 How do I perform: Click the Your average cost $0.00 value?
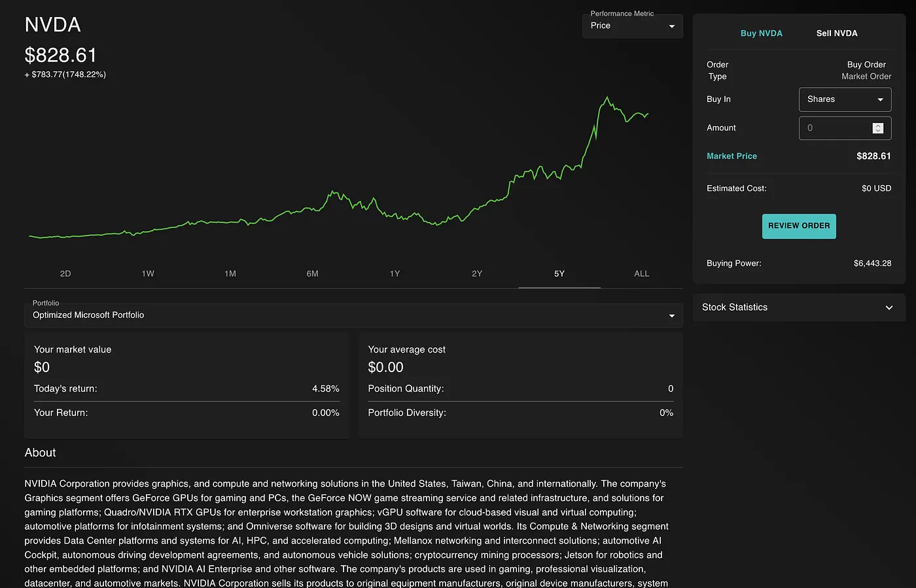(x=386, y=368)
